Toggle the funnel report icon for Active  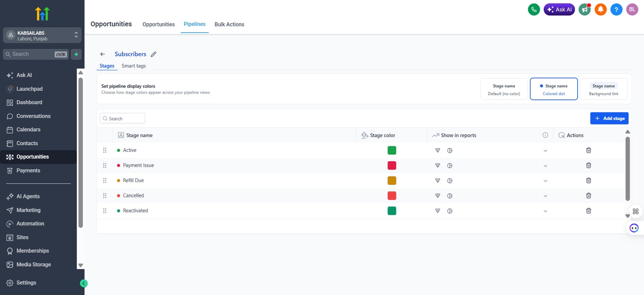pyautogui.click(x=438, y=150)
